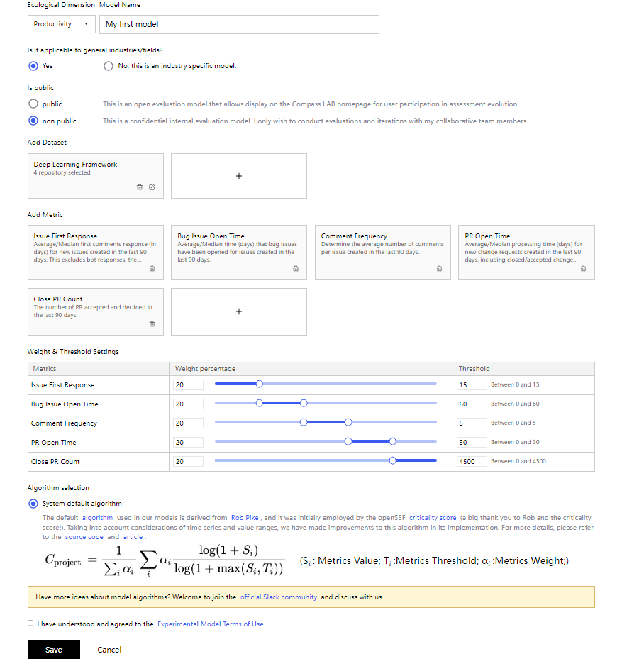Screen dimensions: 644x659
Task: Agree to Experimental Model Terms checkbox
Action: pyautogui.click(x=30, y=624)
